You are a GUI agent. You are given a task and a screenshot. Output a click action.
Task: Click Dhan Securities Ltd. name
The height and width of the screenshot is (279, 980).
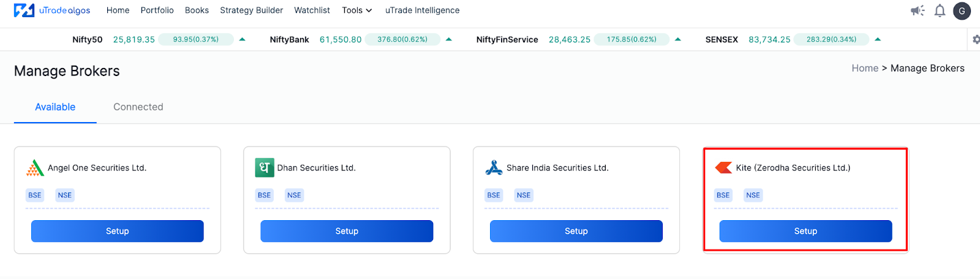(316, 167)
